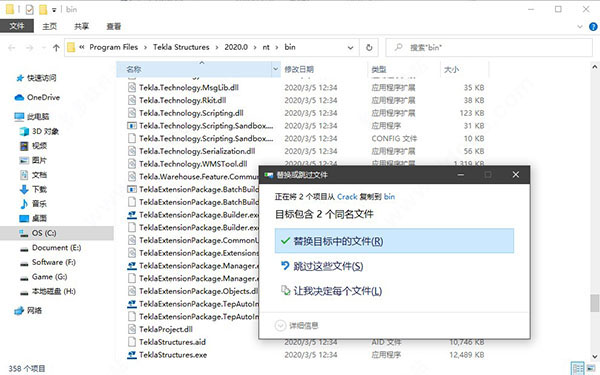Switch to the 查看 ribbon tab
Image resolution: width=600 pixels, height=375 pixels.
click(x=114, y=26)
